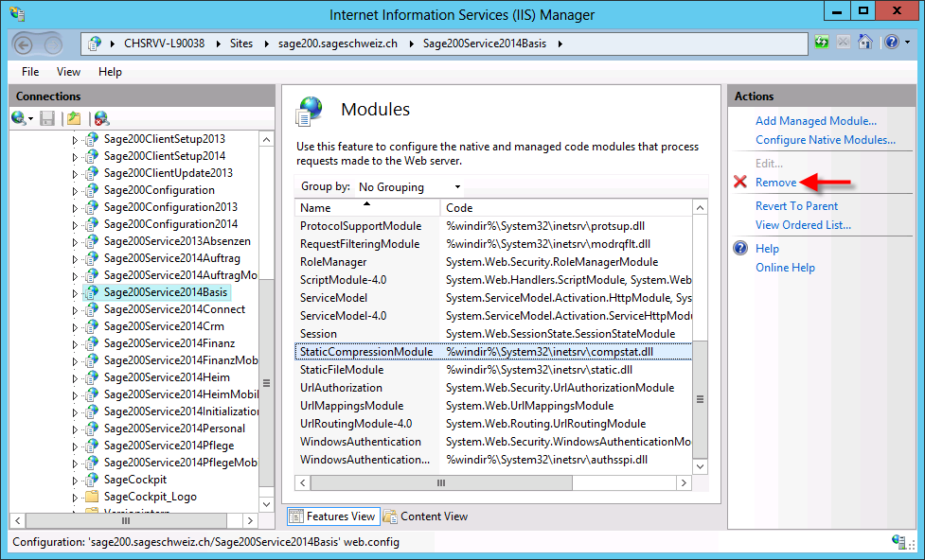
Task: Open the Help question mark toolbar icon
Action: [891, 43]
